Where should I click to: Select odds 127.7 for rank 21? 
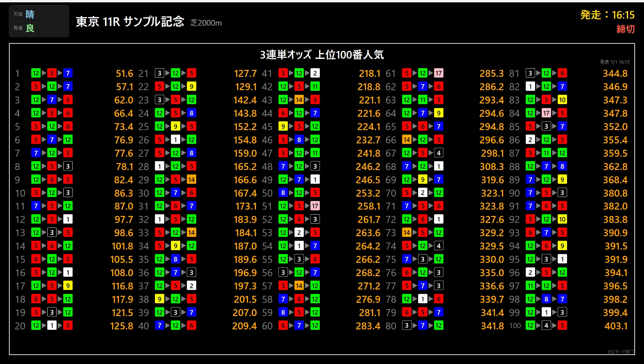pos(245,73)
